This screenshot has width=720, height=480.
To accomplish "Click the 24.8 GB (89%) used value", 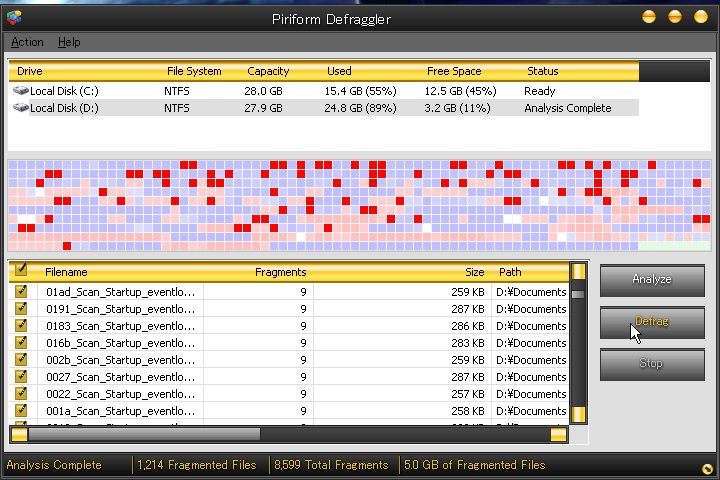I will click(360, 108).
